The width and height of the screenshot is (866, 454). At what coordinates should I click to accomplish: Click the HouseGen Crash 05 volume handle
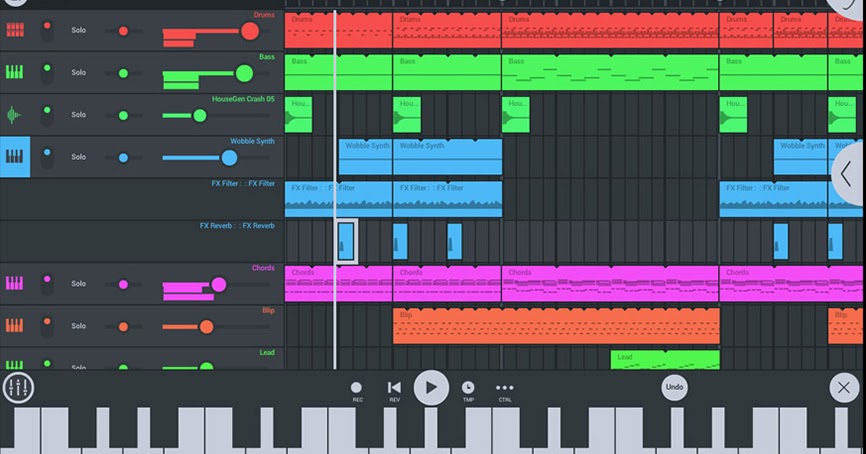click(x=200, y=115)
